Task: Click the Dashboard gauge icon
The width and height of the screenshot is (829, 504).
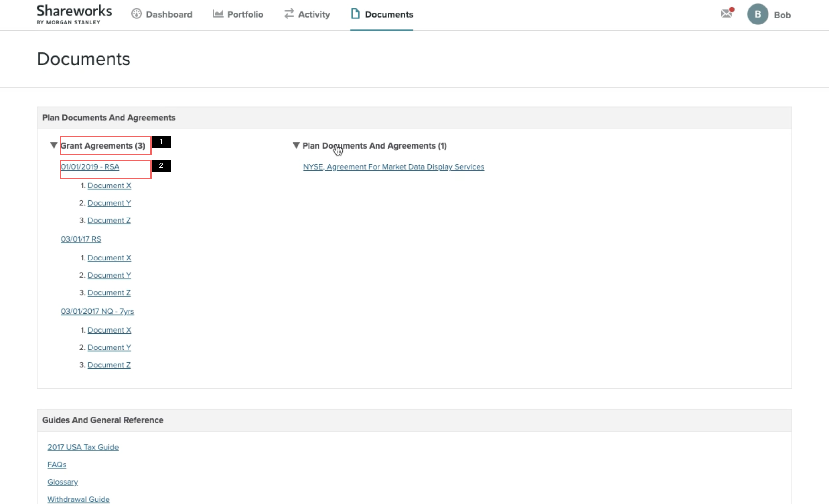Action: point(136,14)
